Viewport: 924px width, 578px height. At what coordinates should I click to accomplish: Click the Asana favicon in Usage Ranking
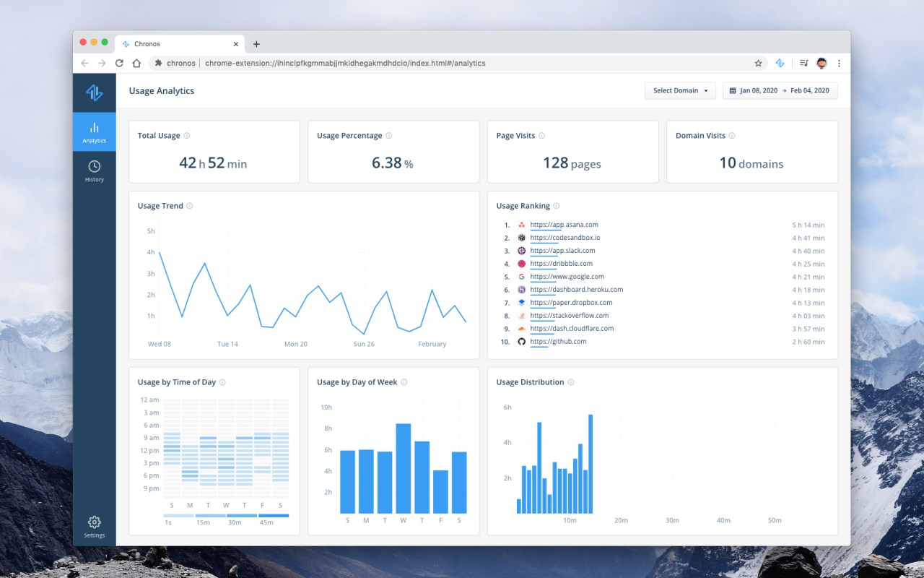522,225
